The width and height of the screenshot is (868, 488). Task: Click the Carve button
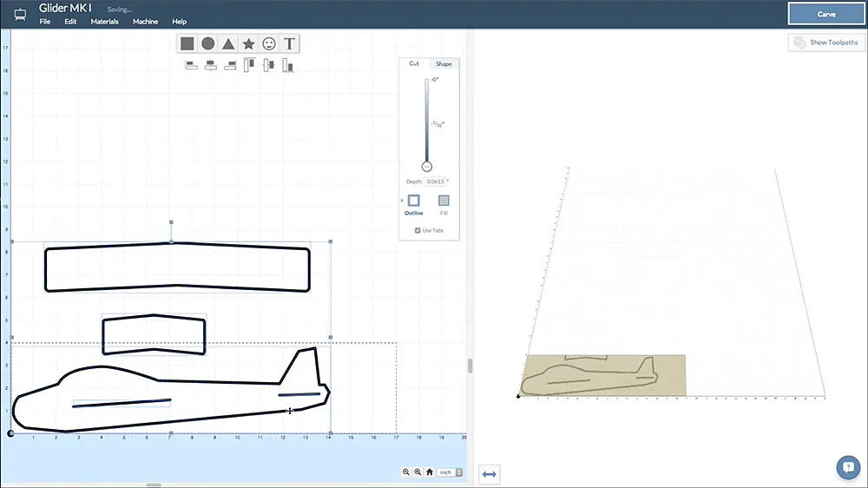(x=826, y=14)
